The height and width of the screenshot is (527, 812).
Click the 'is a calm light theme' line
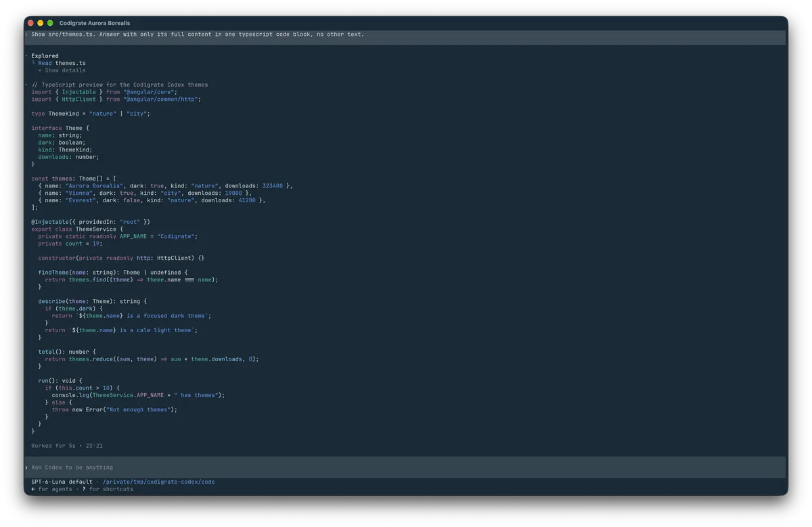coord(121,330)
